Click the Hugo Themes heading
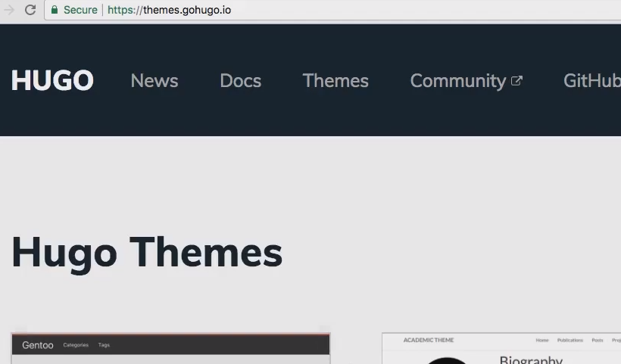Viewport: 621px width, 364px height. [147, 254]
